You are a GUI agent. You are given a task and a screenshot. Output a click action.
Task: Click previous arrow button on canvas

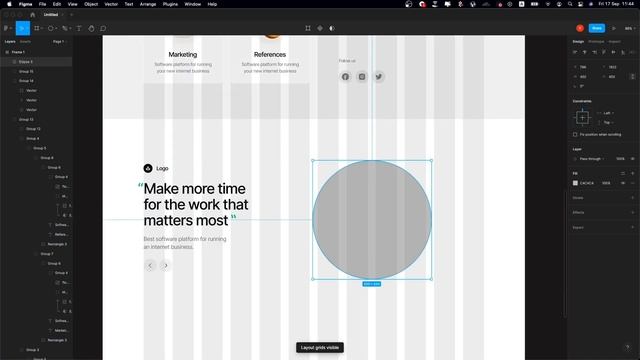click(x=150, y=266)
